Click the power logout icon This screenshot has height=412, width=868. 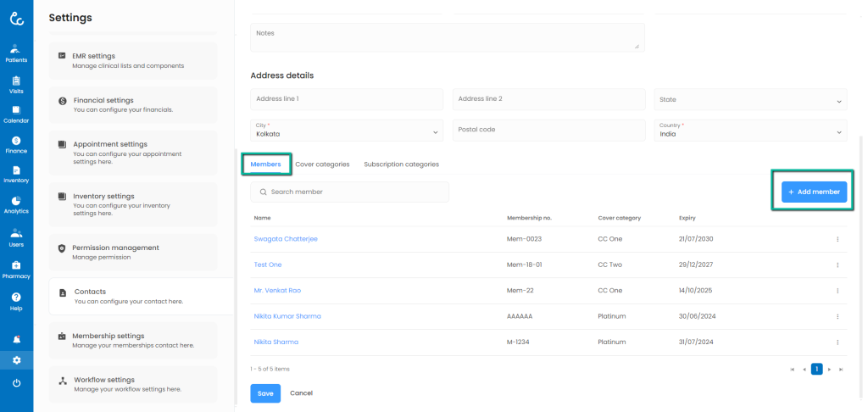[16, 383]
